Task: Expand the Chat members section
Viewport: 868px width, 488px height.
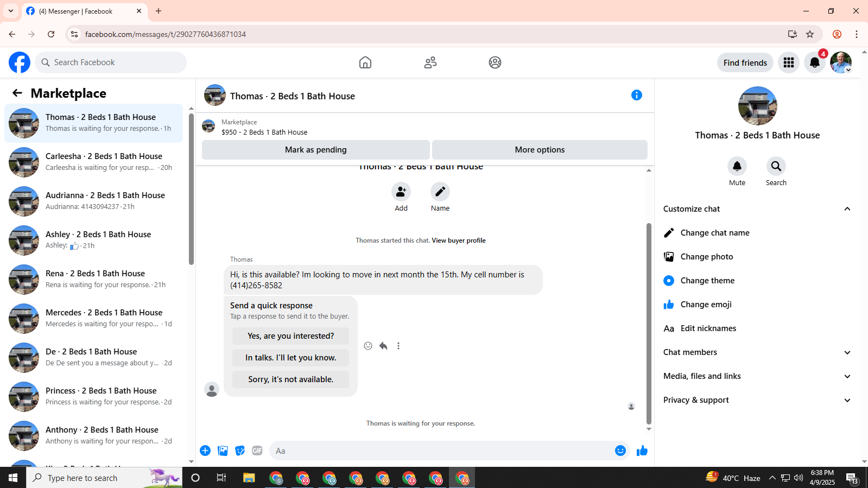Action: 757,352
